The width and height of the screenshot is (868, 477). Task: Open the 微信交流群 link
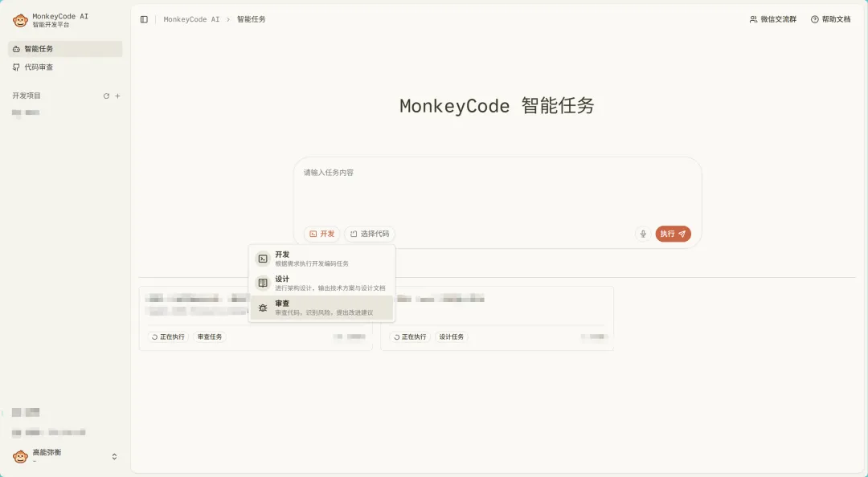coord(773,19)
